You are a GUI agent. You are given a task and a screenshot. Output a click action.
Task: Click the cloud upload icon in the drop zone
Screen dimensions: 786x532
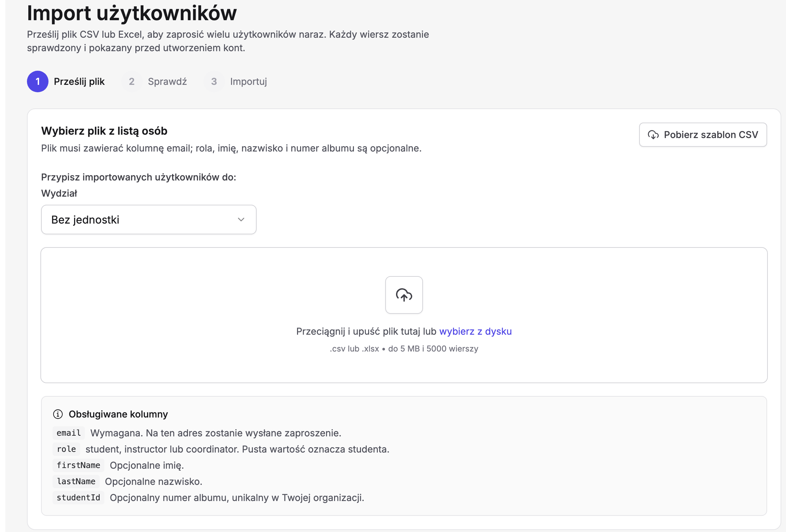click(404, 295)
